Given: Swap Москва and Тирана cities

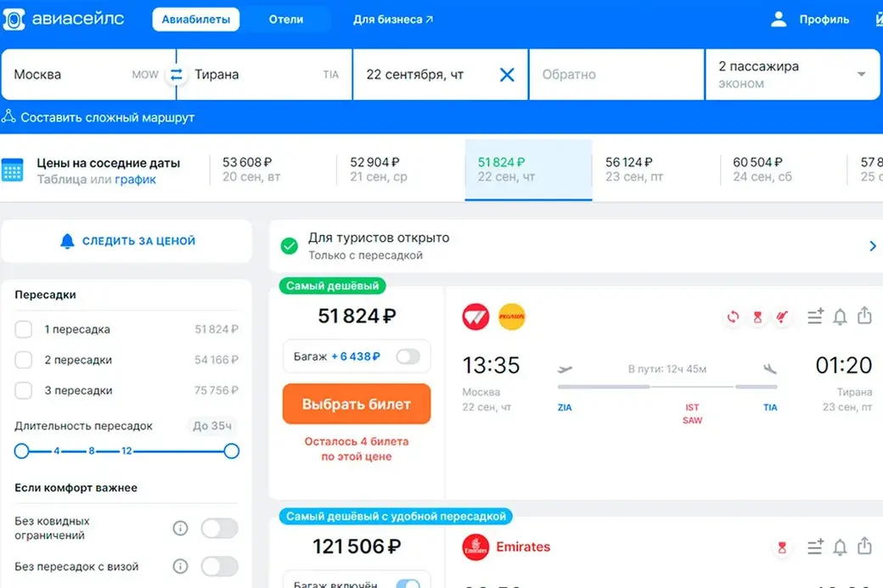Looking at the screenshot, I should tap(176, 74).
